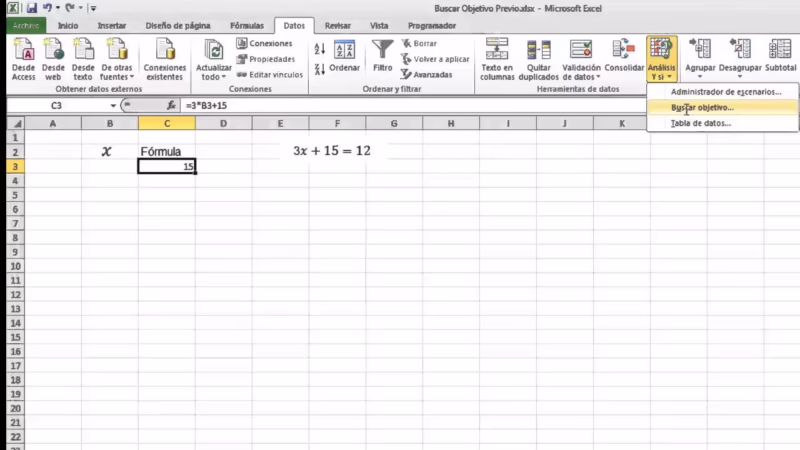Open Avanzadas filter options
This screenshot has height=450, width=800.
[x=427, y=74]
